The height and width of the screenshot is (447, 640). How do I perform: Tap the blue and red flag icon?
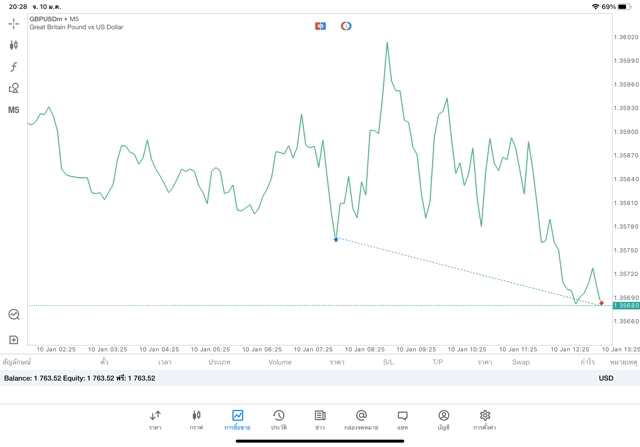[x=320, y=25]
